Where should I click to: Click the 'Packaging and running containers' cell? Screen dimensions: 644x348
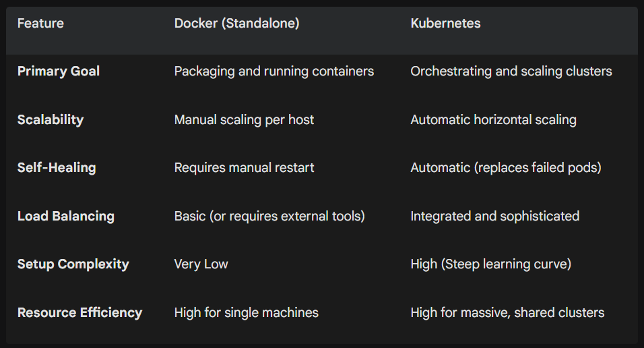(273, 71)
